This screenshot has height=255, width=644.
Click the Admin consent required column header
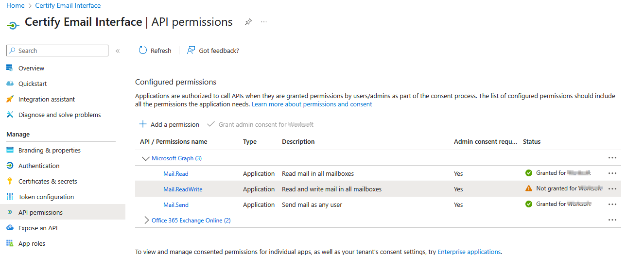point(486,142)
